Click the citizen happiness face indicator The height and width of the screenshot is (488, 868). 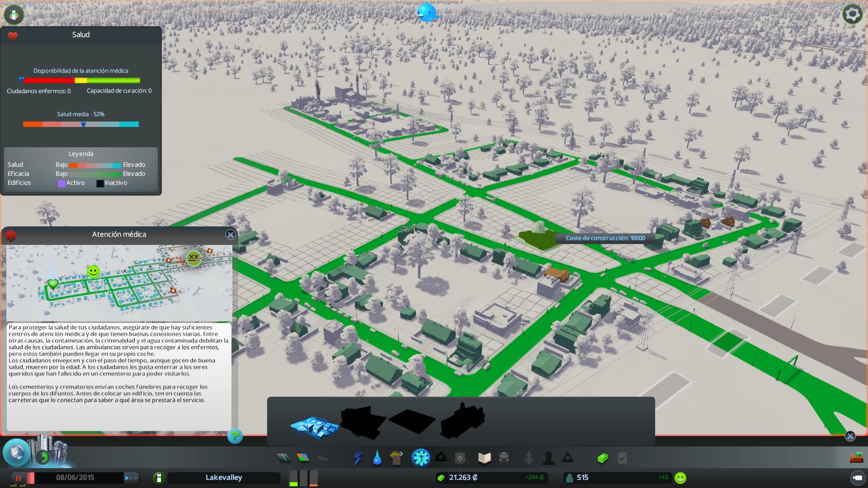(679, 477)
